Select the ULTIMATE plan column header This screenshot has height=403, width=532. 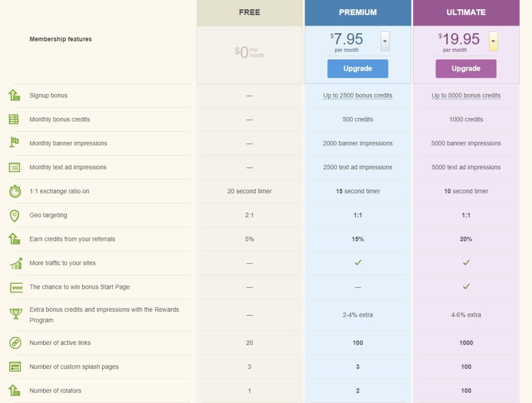pos(466,12)
